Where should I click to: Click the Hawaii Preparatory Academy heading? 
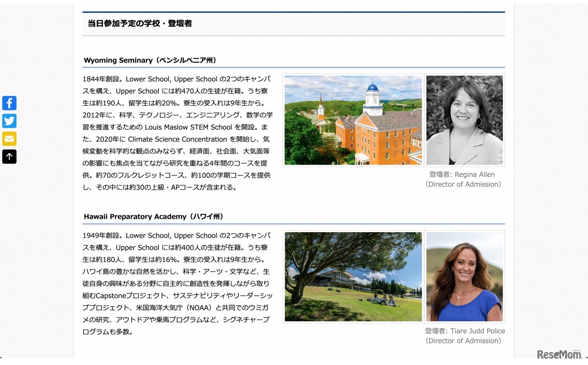tap(153, 217)
